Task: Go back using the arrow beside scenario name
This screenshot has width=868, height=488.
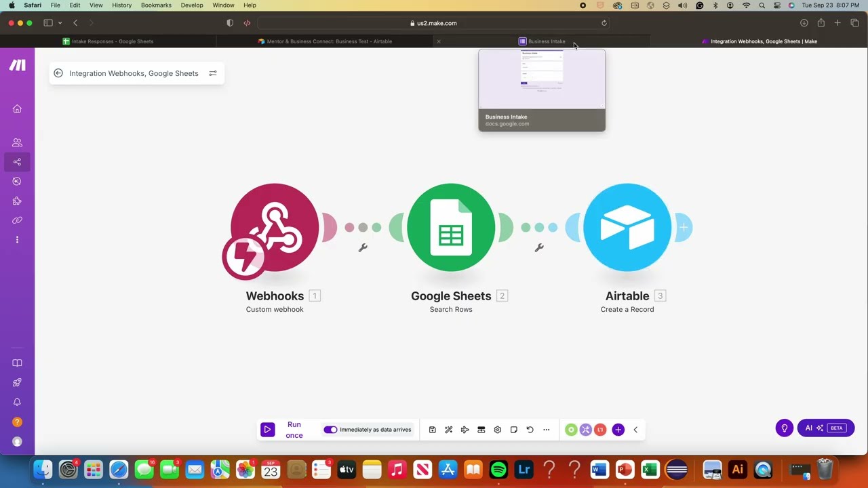Action: coord(58,73)
